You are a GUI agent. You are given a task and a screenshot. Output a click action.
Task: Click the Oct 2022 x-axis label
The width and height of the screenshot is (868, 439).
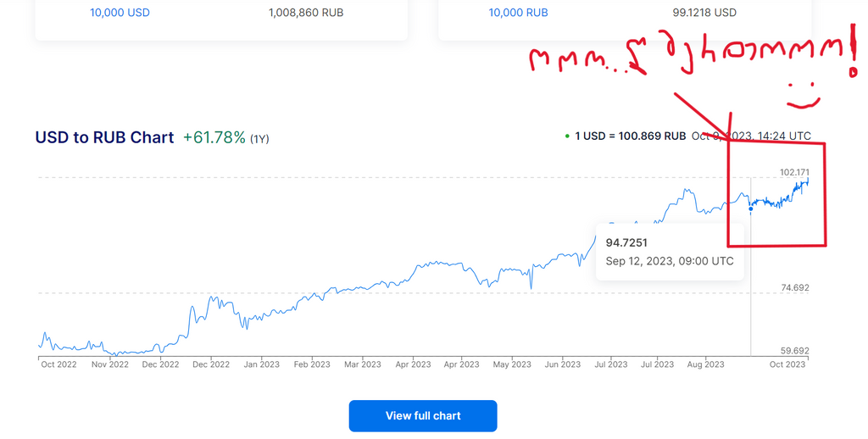point(60,364)
